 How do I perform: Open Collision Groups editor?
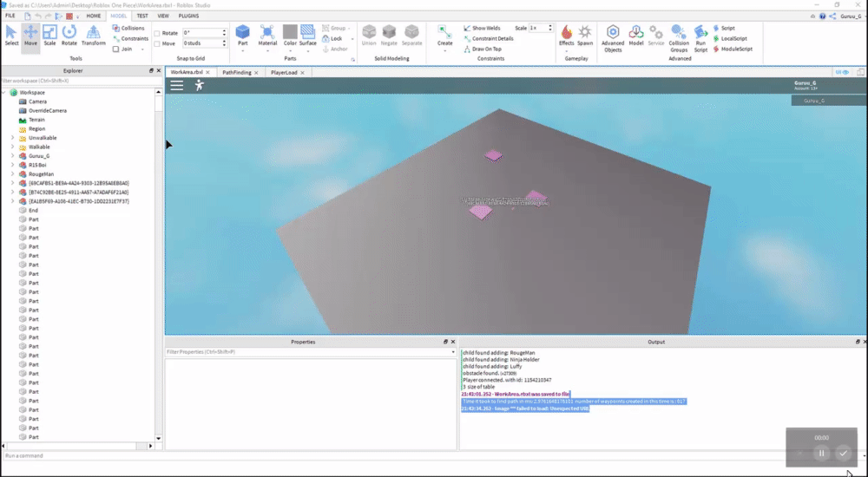679,39
